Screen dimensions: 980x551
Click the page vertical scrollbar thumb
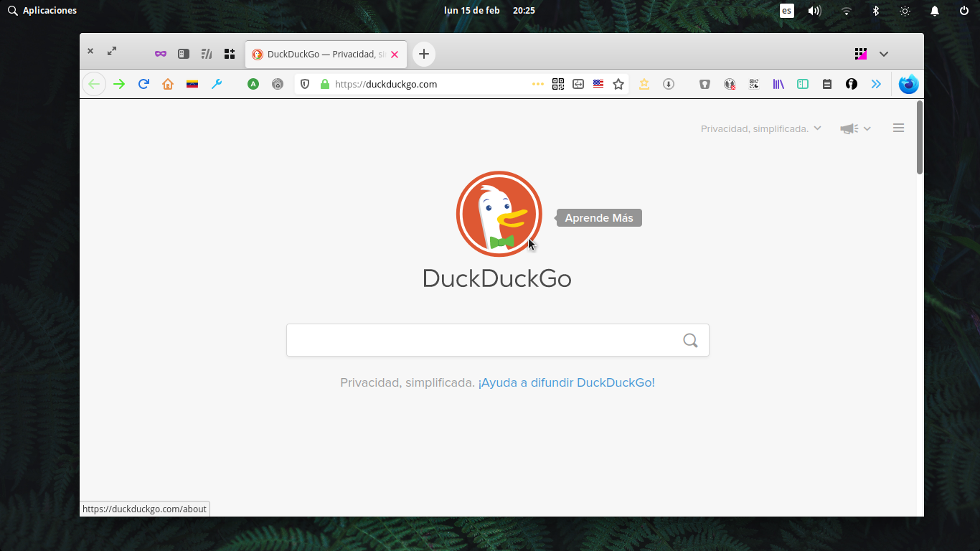coord(920,137)
